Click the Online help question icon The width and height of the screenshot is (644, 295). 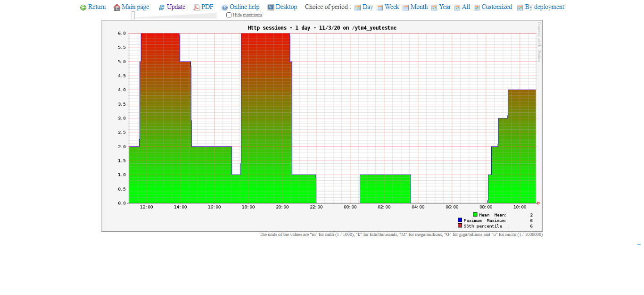tap(224, 8)
